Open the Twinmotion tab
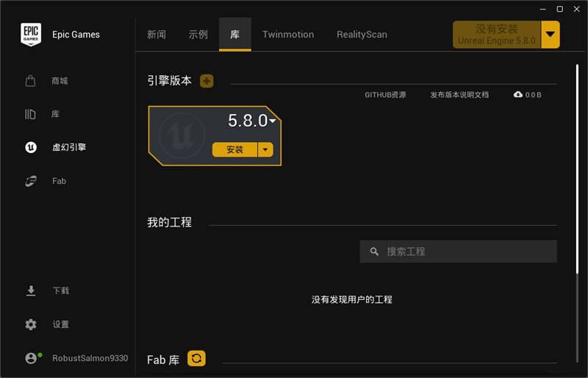Image resolution: width=588 pixels, height=378 pixels. click(x=288, y=35)
